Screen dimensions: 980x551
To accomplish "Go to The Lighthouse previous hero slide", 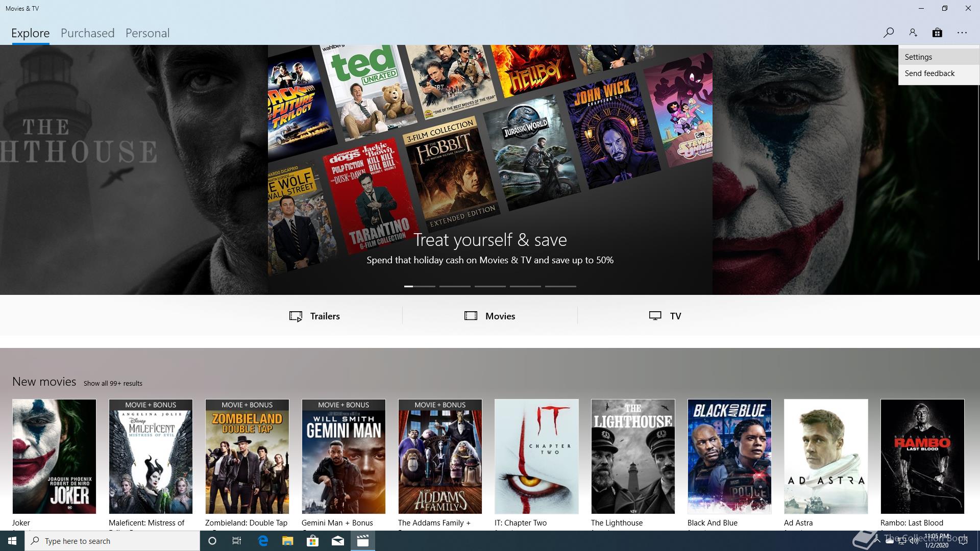I will click(134, 170).
